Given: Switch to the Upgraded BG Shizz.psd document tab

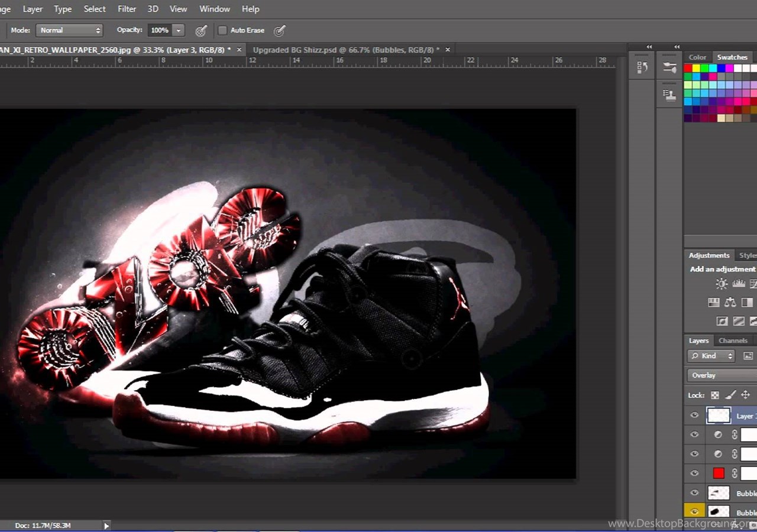Looking at the screenshot, I should (x=346, y=50).
